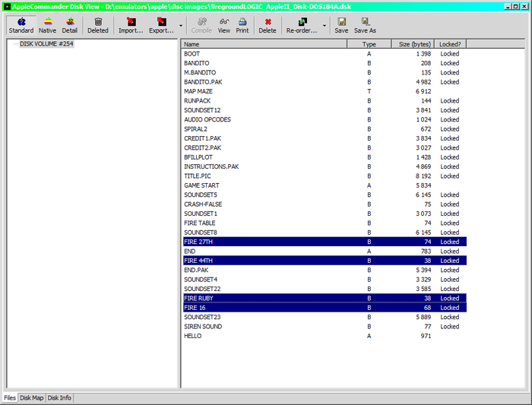This screenshot has width=532, height=405.
Task: Click the Re-order toolbar button
Action: 301,25
